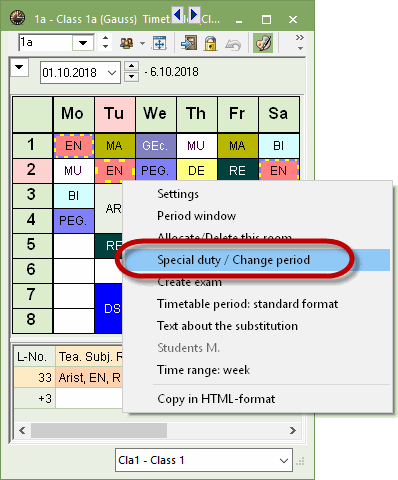Select lesson row 33 Arist, EN

[68, 378]
